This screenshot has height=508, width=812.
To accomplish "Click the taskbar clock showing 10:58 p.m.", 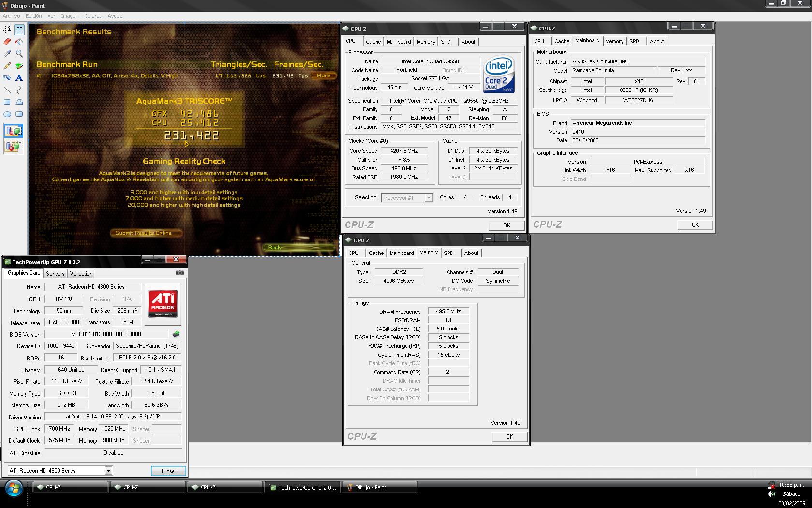I will [x=791, y=485].
